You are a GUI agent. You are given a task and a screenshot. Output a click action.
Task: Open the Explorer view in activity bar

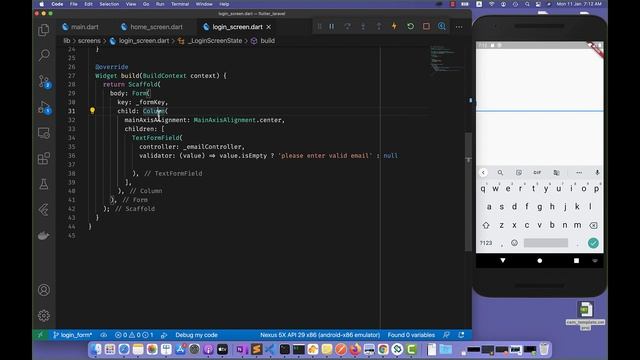tap(44, 30)
